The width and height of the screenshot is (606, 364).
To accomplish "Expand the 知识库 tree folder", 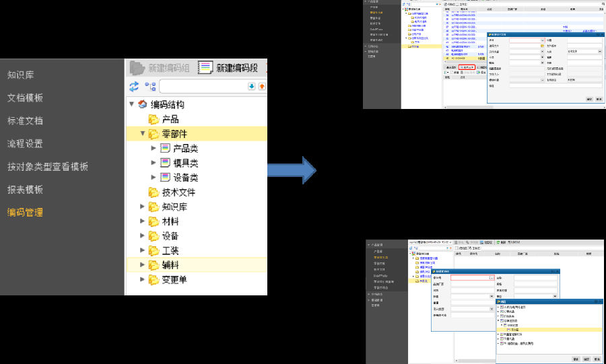I will [x=142, y=207].
